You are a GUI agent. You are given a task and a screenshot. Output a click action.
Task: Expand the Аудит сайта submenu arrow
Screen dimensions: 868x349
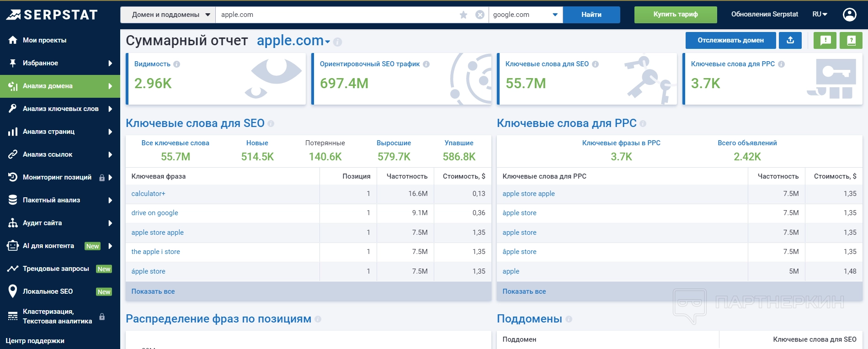coord(110,223)
